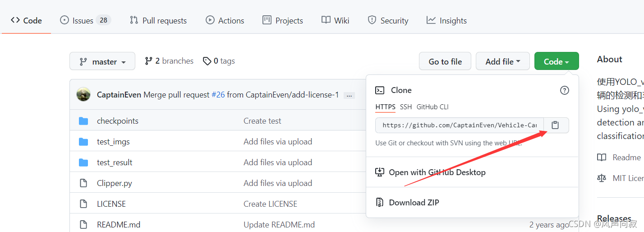Copy clone URL with clipboard icon
The width and height of the screenshot is (644, 232).
(x=556, y=125)
